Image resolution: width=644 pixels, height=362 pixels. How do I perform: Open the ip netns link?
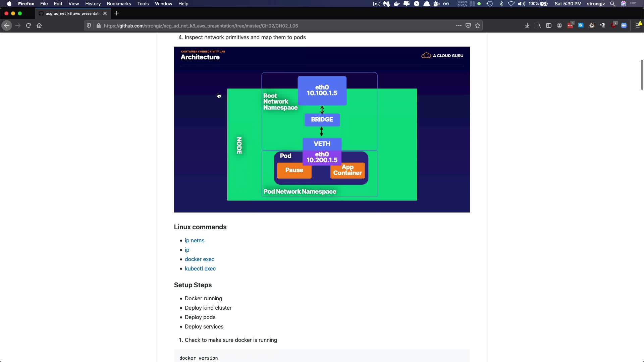194,240
